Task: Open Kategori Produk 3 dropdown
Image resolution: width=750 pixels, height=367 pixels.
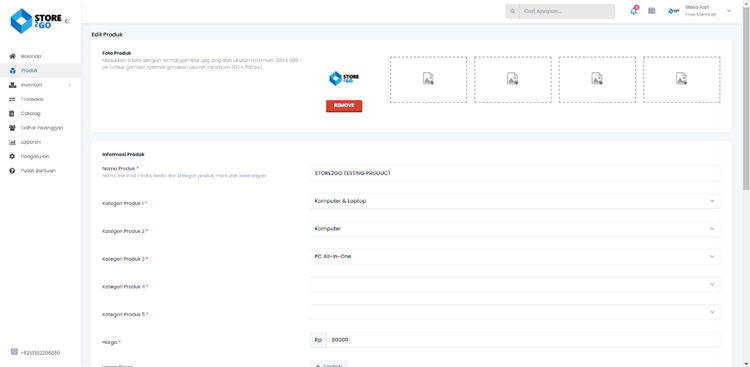Action: (515, 256)
